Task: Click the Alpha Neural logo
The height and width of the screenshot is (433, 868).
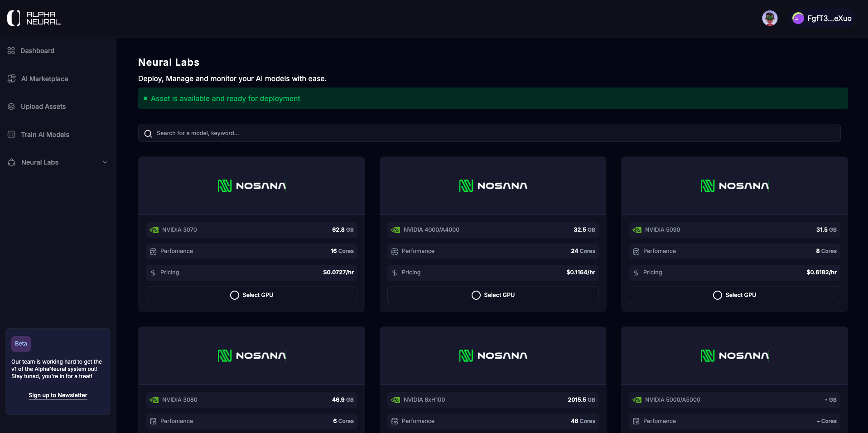Action: point(34,18)
